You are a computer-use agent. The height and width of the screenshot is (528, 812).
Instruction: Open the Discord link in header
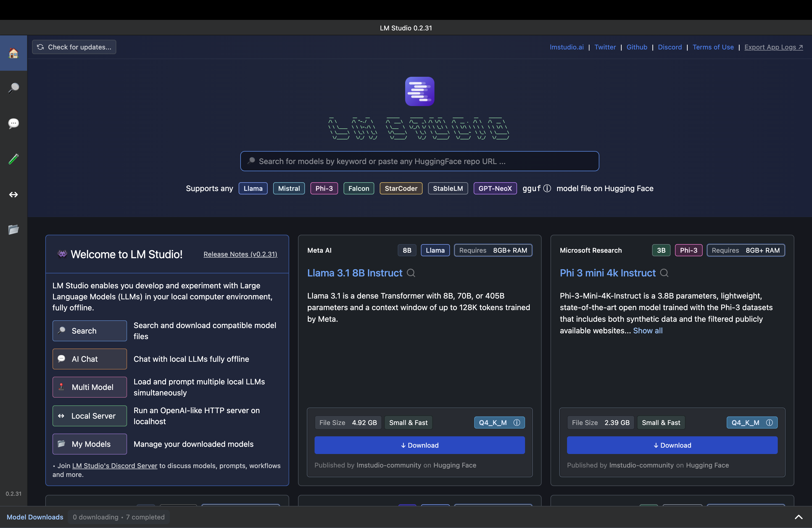coord(670,47)
